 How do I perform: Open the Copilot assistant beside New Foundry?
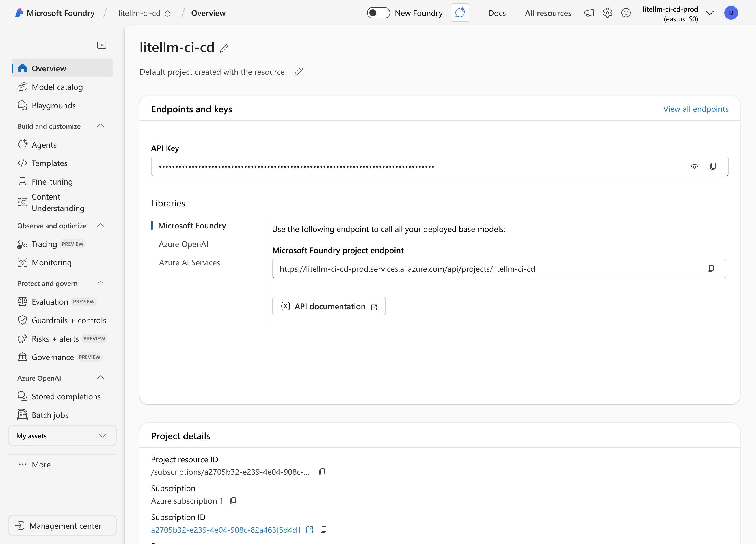point(460,13)
